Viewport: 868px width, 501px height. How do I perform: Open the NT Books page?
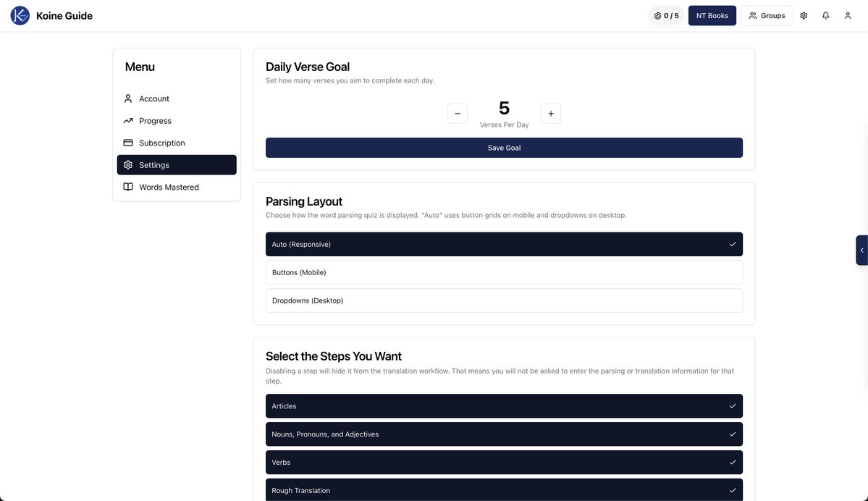(712, 15)
